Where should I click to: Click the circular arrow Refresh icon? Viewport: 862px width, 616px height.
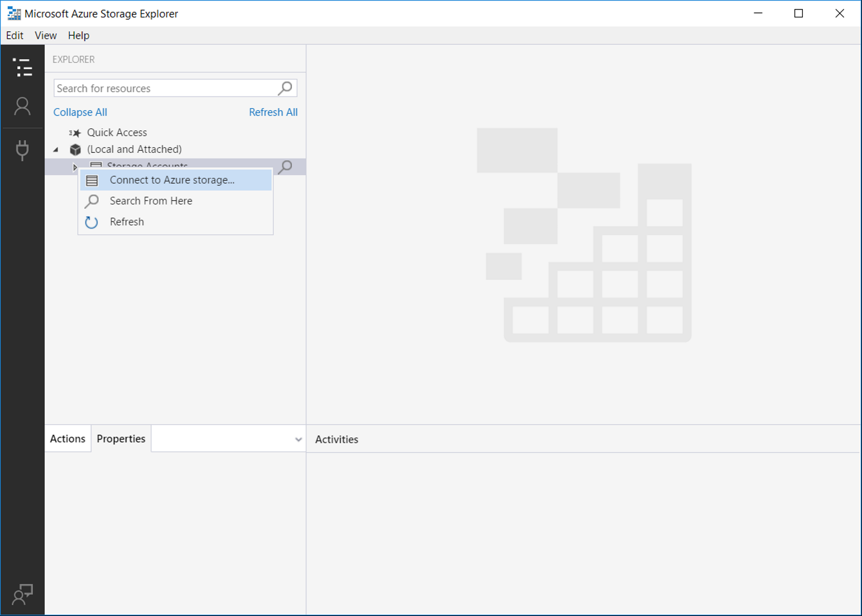click(92, 222)
